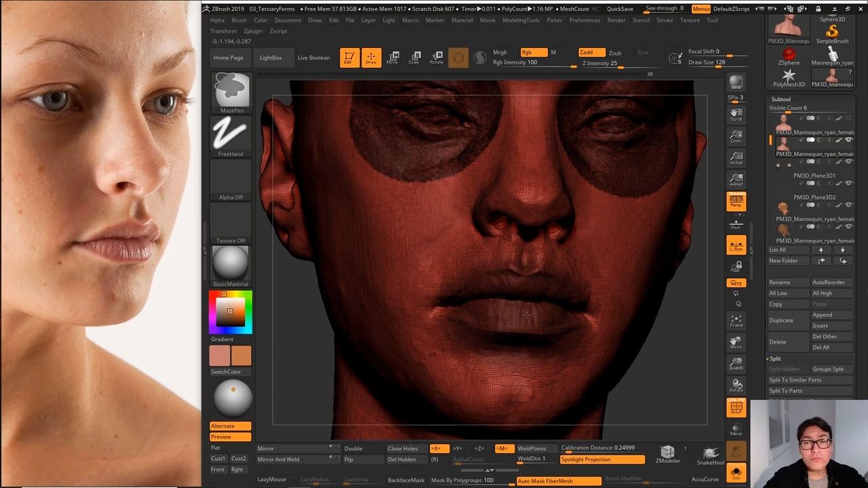868x488 pixels.
Task: Click the AAHalf view icon
Action: click(x=736, y=180)
